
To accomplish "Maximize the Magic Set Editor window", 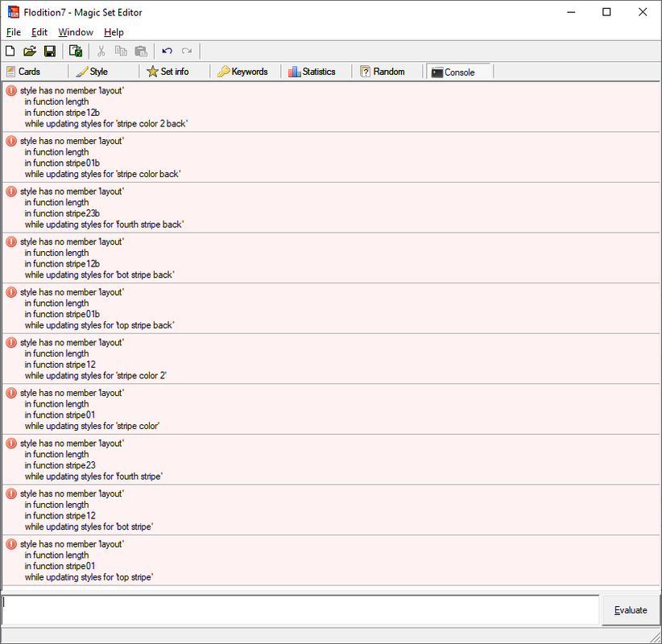I will (606, 12).
